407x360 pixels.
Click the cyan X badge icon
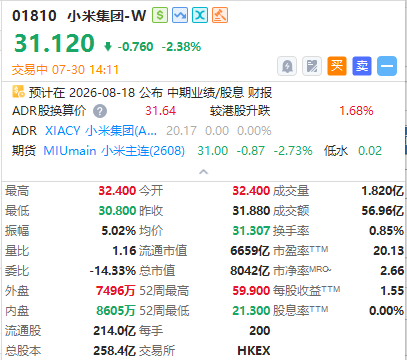pos(200,15)
